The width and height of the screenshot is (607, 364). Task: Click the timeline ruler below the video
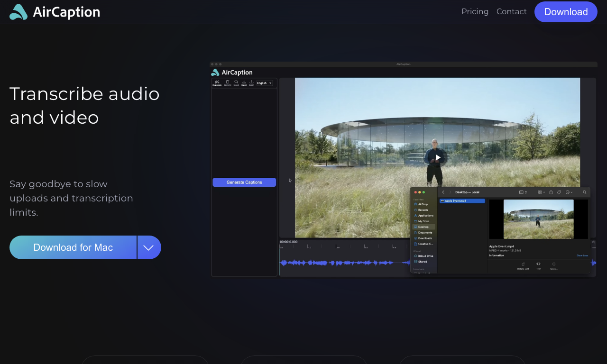pyautogui.click(x=345, y=246)
